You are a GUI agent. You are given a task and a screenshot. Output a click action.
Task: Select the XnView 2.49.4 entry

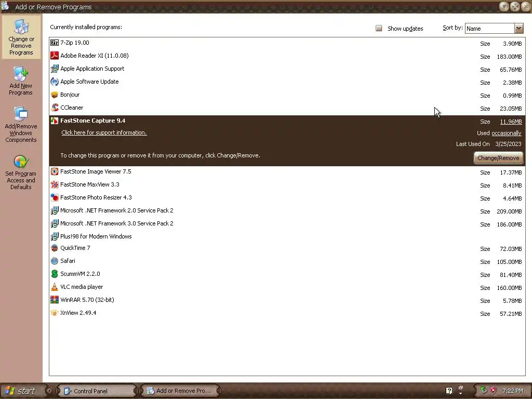[287, 313]
